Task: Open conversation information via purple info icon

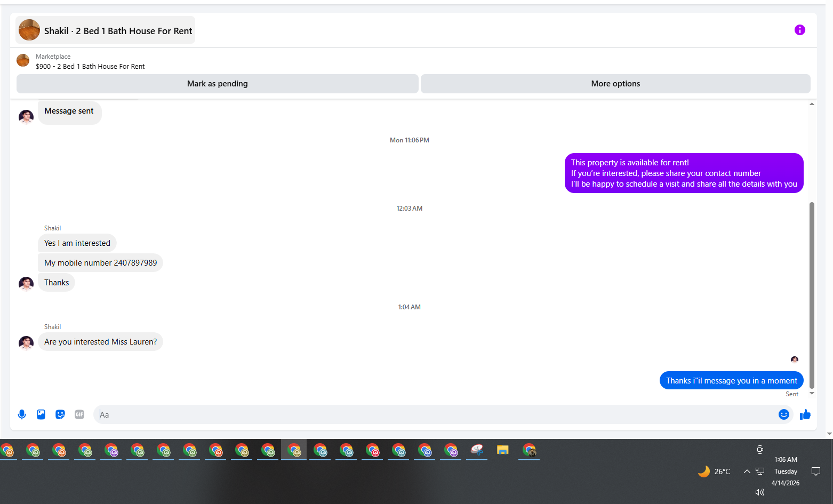Action: tap(799, 30)
